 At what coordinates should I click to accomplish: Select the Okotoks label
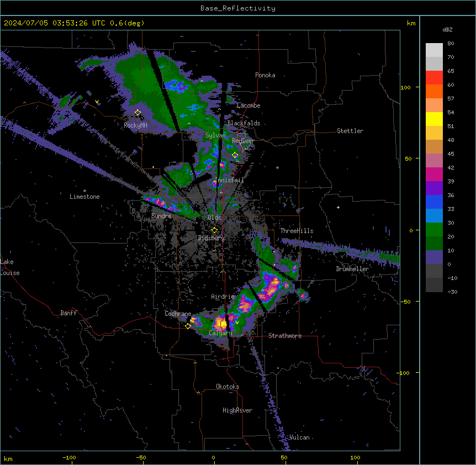[228, 387]
